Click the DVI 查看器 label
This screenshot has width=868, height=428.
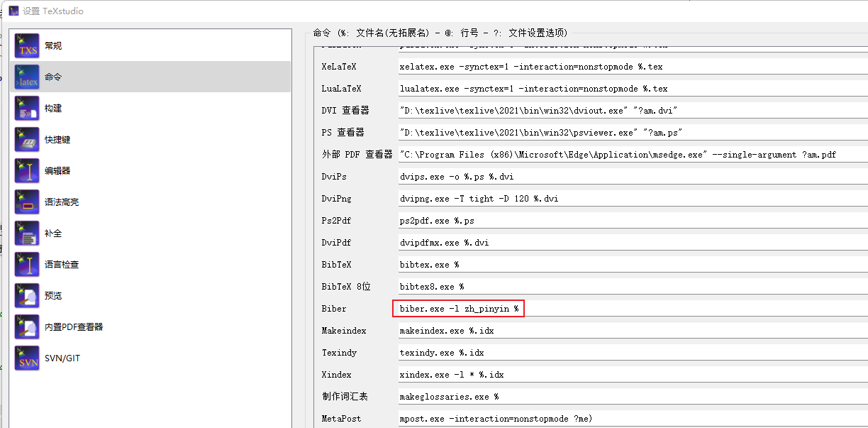tap(345, 111)
